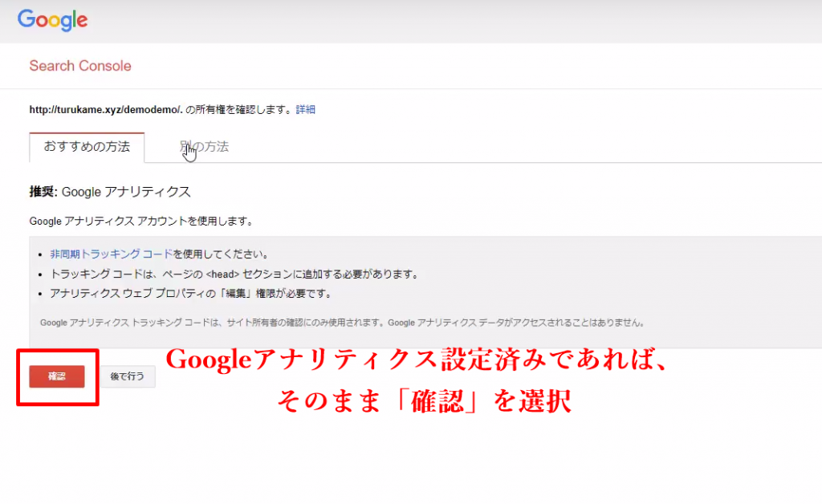Click the Google logo
This screenshot has height=504, width=822.
pyautogui.click(x=52, y=20)
